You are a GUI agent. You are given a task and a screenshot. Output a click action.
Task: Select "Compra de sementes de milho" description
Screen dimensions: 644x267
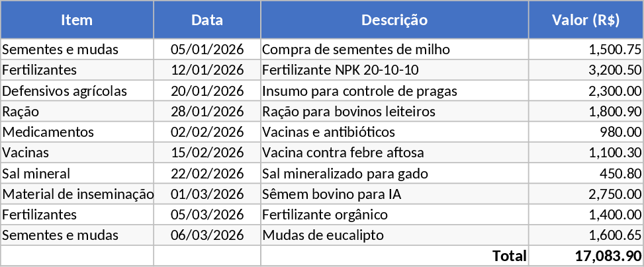[356, 50]
